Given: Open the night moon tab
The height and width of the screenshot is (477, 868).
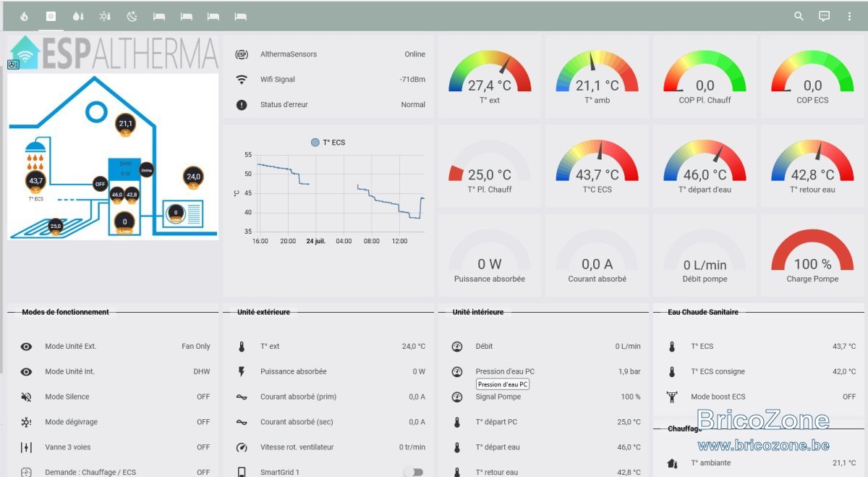Looking at the screenshot, I should [x=132, y=16].
